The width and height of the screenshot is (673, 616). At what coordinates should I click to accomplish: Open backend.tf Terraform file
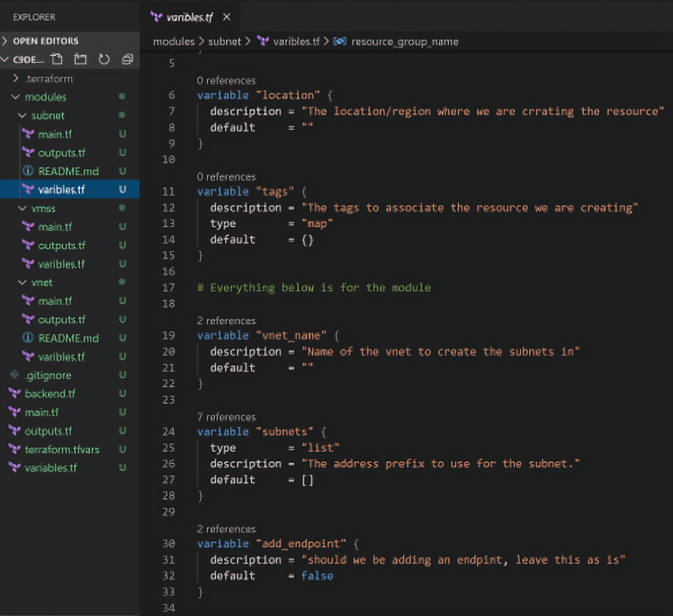pos(50,393)
